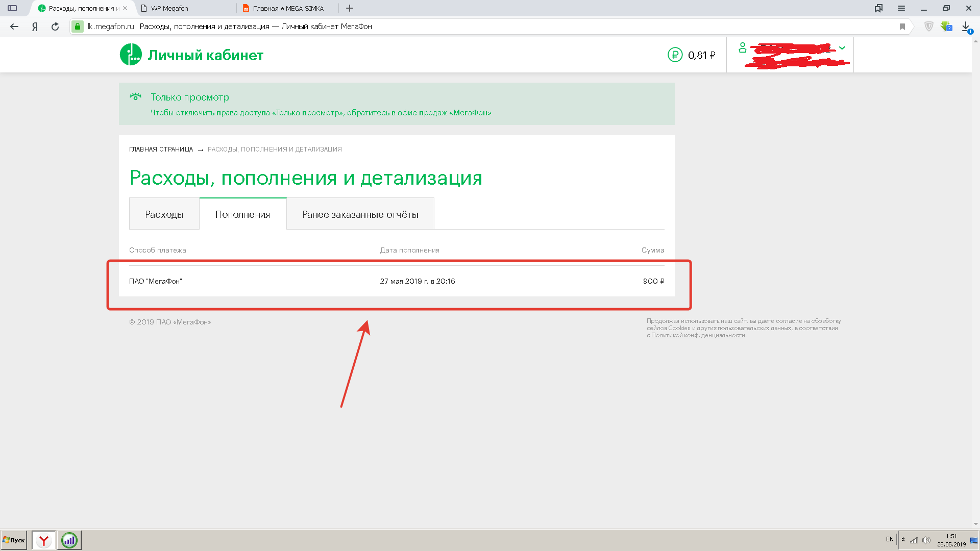Image resolution: width=980 pixels, height=551 pixels.
Task: Open the green extension icon in toolbar
Action: tap(946, 27)
